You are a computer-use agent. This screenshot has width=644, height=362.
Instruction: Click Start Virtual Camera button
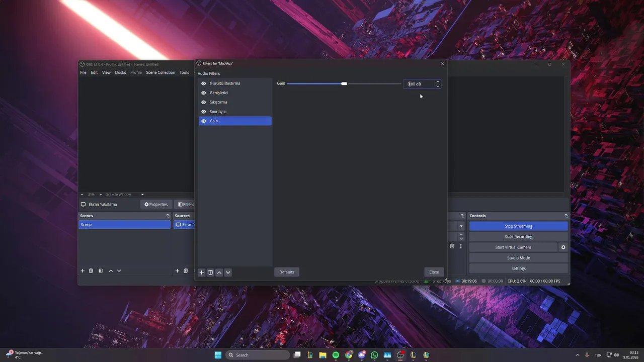pyautogui.click(x=513, y=247)
